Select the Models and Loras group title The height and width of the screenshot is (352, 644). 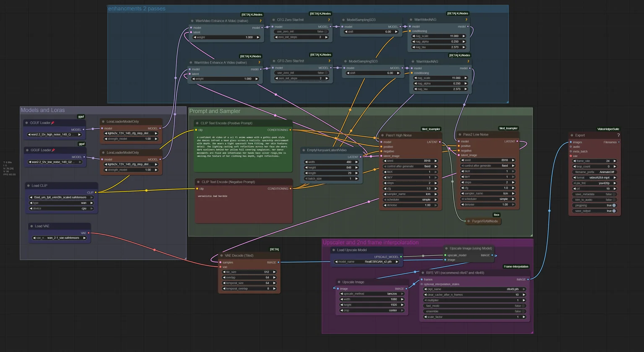coord(43,110)
